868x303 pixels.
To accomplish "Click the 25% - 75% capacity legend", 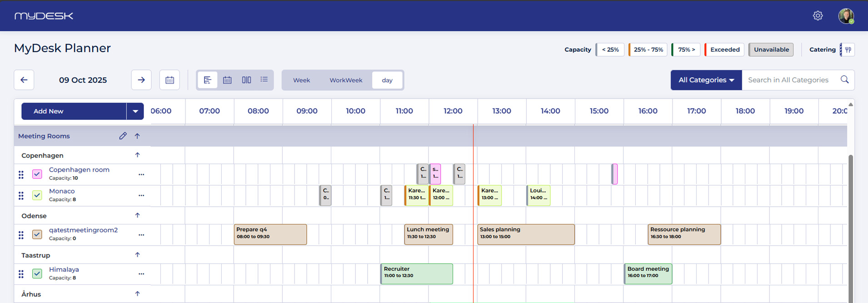I will pos(648,50).
